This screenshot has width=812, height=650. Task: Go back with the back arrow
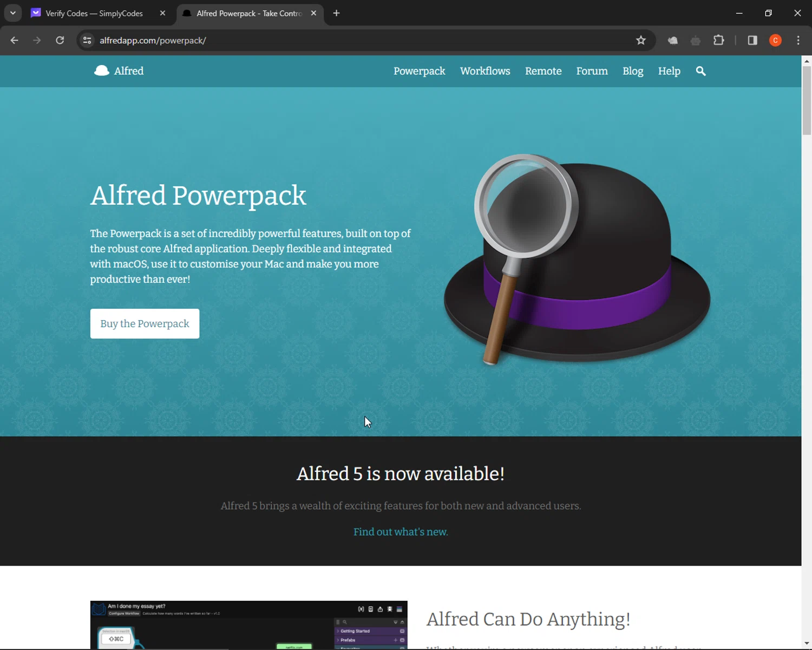(15, 40)
